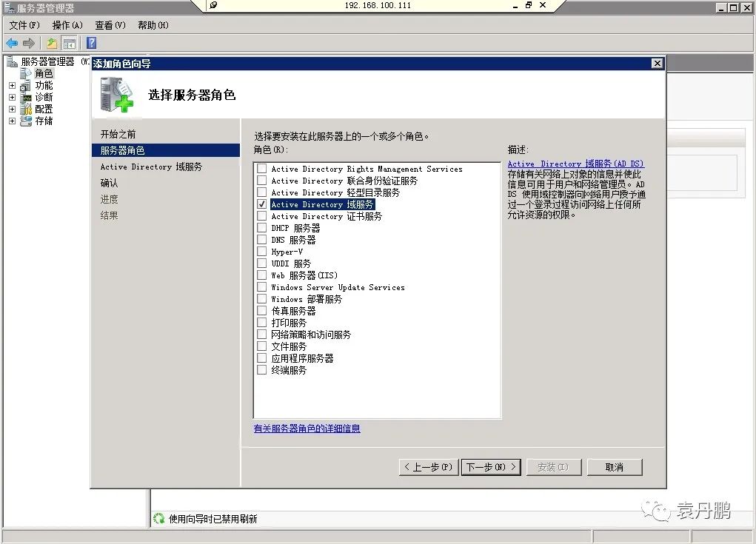
Task: Click the 配置 tree node icon
Action: pyautogui.click(x=26, y=109)
